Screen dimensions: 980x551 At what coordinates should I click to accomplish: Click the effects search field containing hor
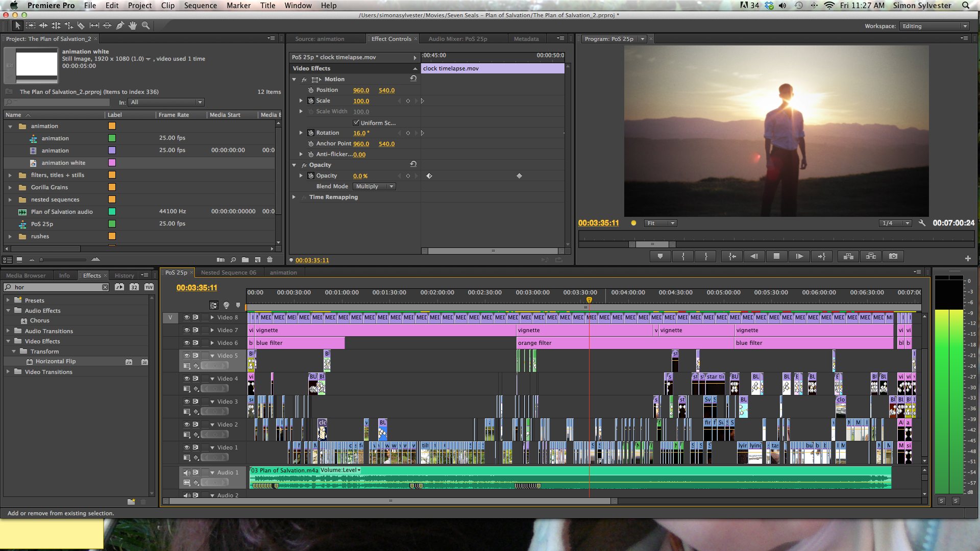click(x=56, y=287)
